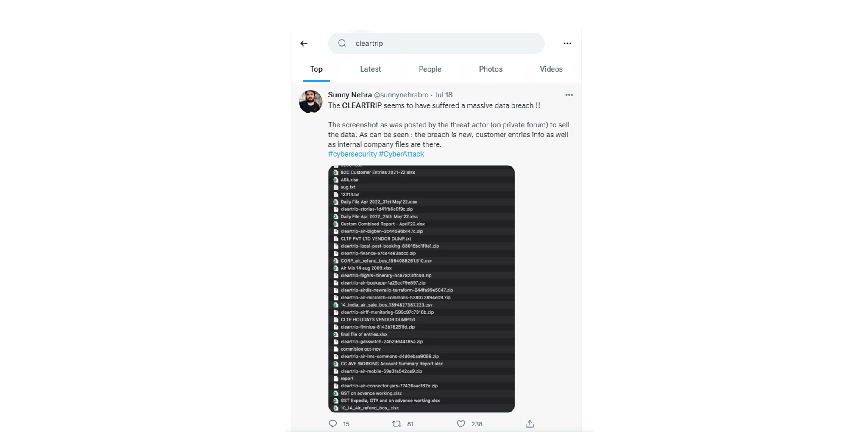Switch to the Latest tab
This screenshot has height=448, width=868.
[370, 69]
